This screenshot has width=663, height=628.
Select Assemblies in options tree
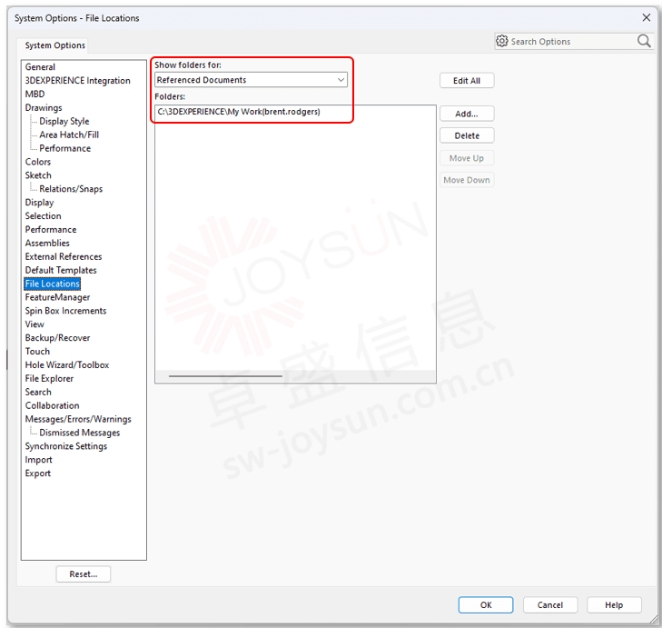click(x=47, y=243)
